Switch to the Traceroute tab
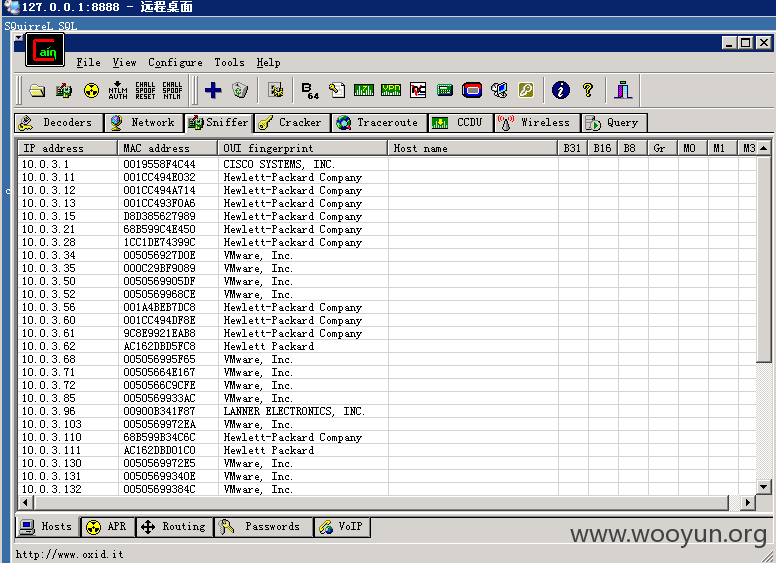This screenshot has height=563, width=776. click(x=380, y=123)
